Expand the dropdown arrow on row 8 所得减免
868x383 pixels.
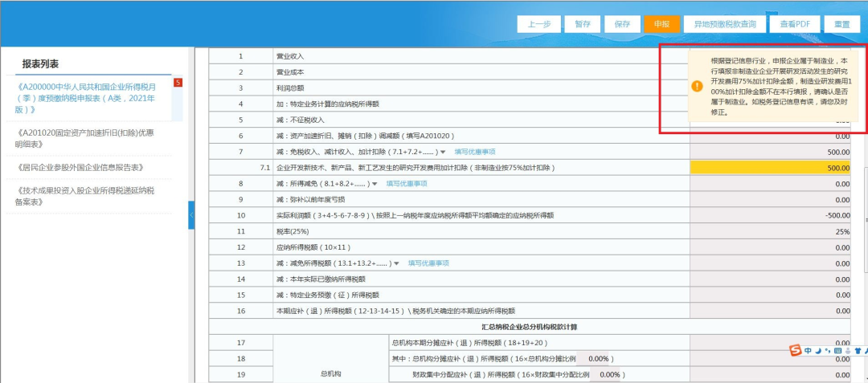point(375,184)
